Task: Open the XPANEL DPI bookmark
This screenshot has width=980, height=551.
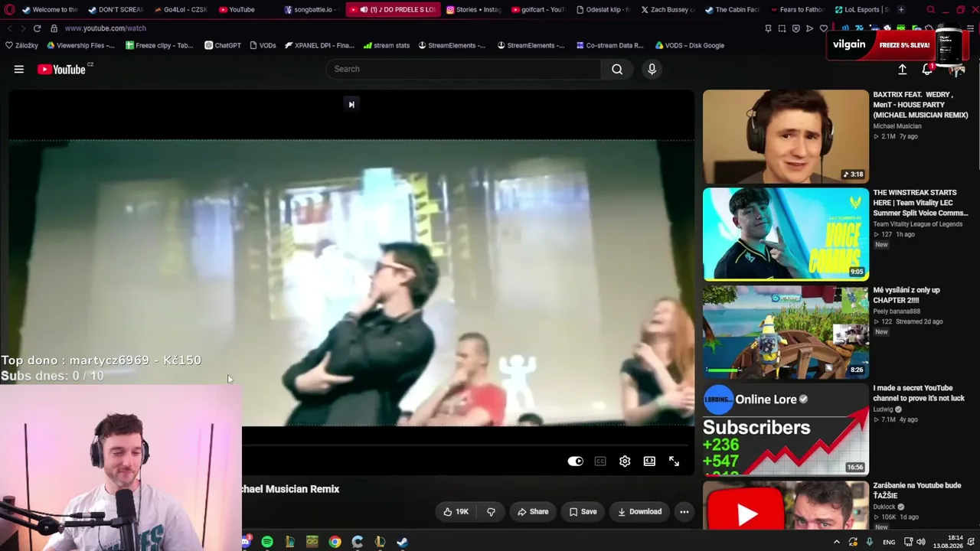Action: click(x=319, y=45)
